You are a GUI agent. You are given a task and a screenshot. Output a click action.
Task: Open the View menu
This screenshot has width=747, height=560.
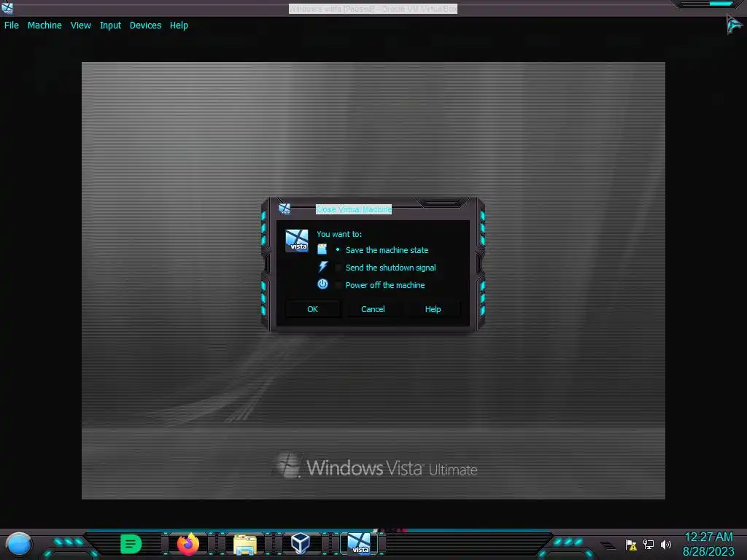80,26
